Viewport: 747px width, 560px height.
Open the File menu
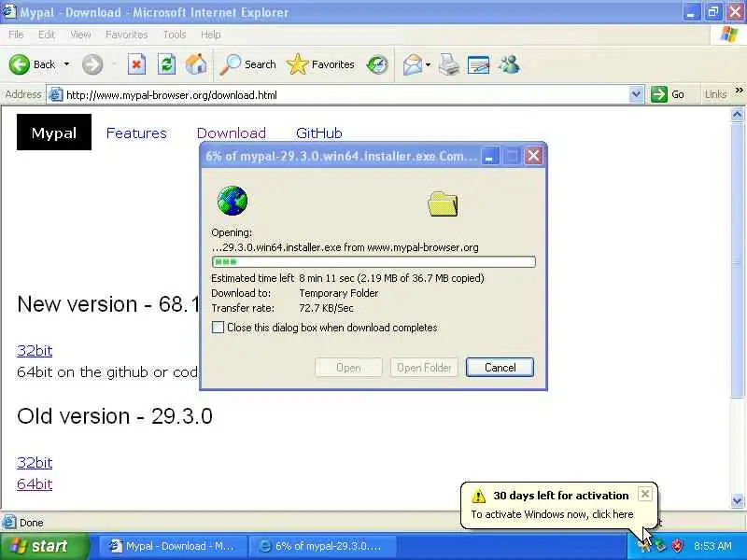coord(16,35)
